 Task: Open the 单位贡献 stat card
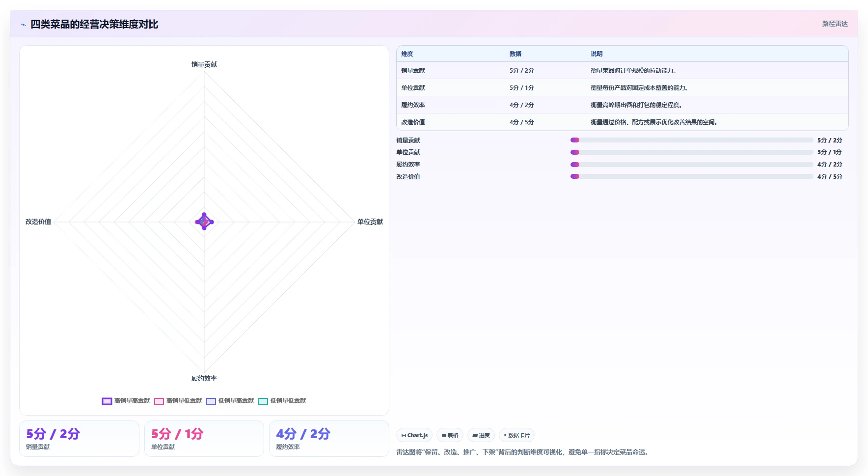click(204, 439)
